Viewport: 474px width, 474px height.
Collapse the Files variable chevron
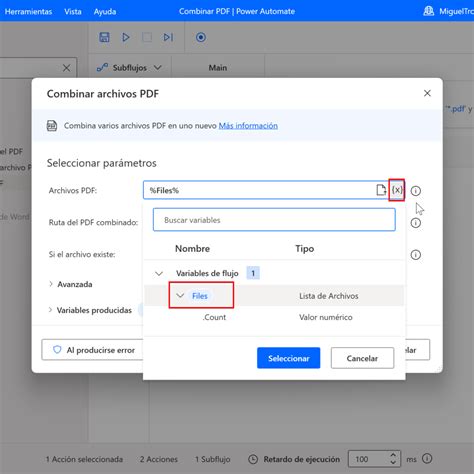point(180,295)
